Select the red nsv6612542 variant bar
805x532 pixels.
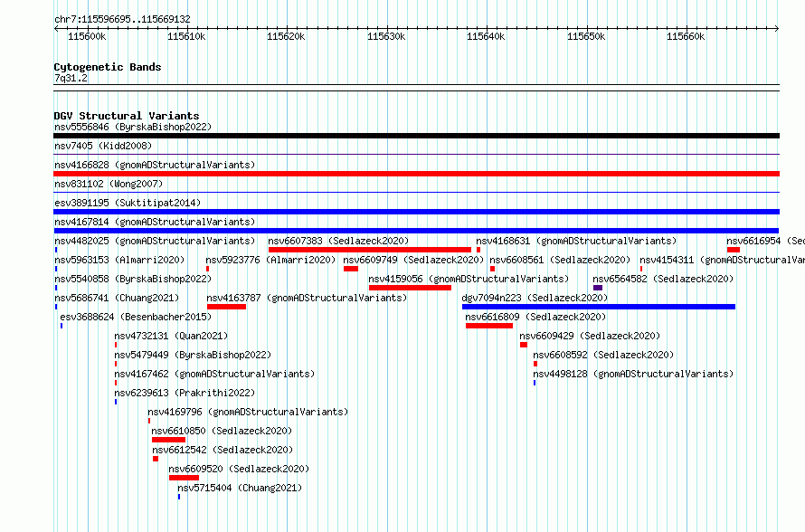coord(156,459)
